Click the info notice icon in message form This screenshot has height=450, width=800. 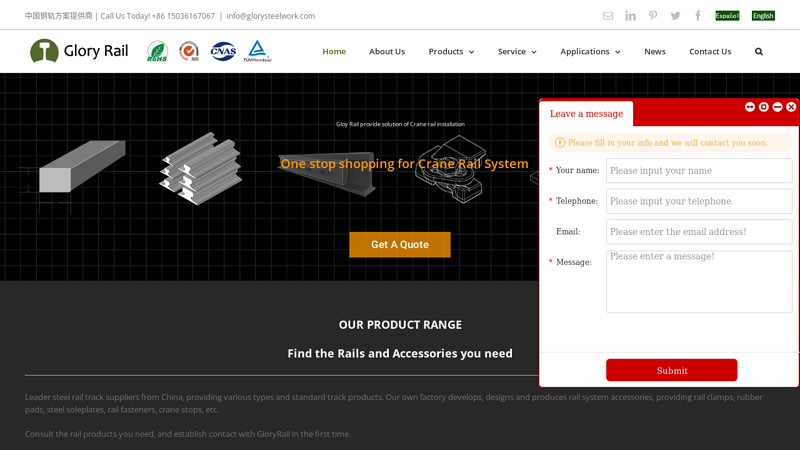tap(560, 143)
